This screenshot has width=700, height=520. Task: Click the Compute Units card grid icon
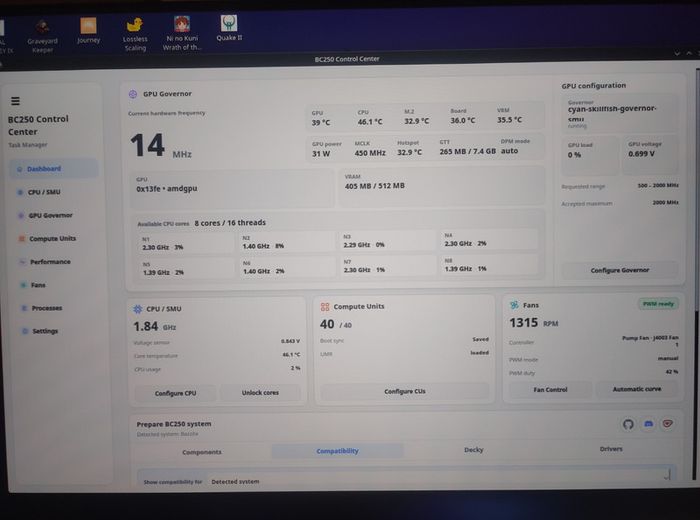325,307
